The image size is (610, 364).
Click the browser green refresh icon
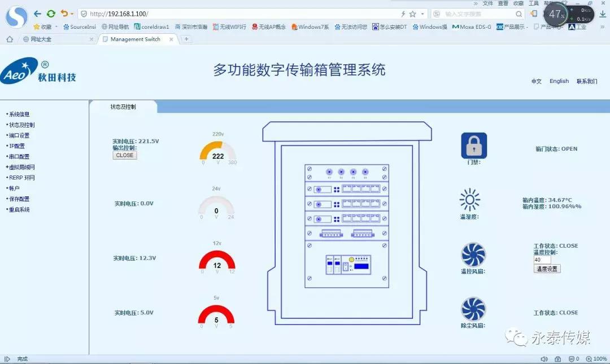point(51,14)
